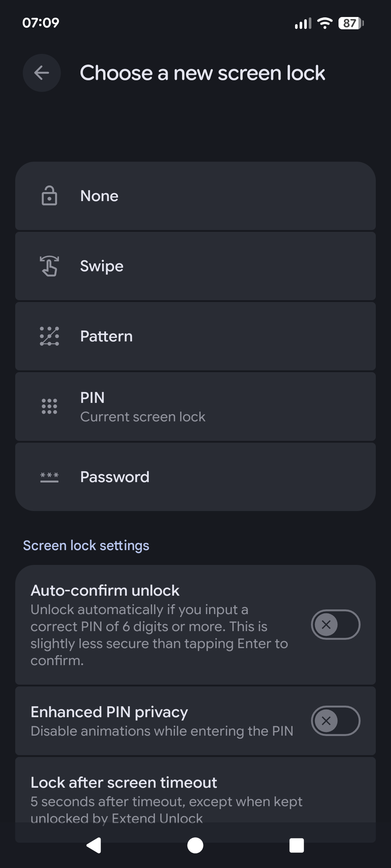The image size is (391, 868).
Task: Tap the open padlock icon beside None
Action: [x=49, y=196]
